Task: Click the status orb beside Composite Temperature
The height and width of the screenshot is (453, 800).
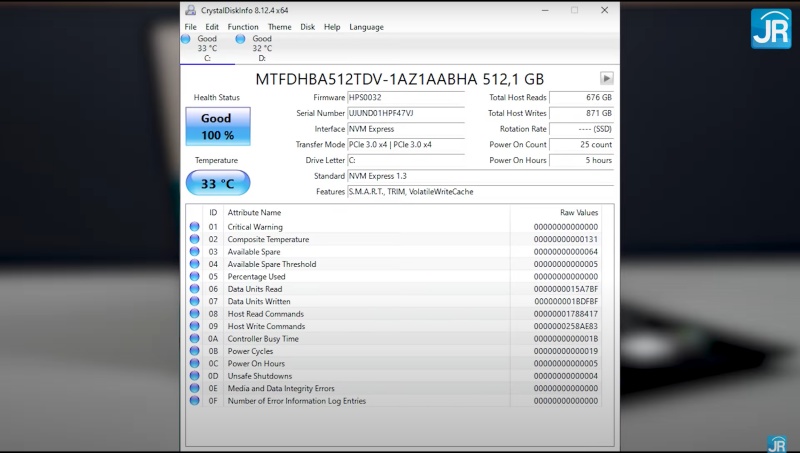Action: [194, 240]
